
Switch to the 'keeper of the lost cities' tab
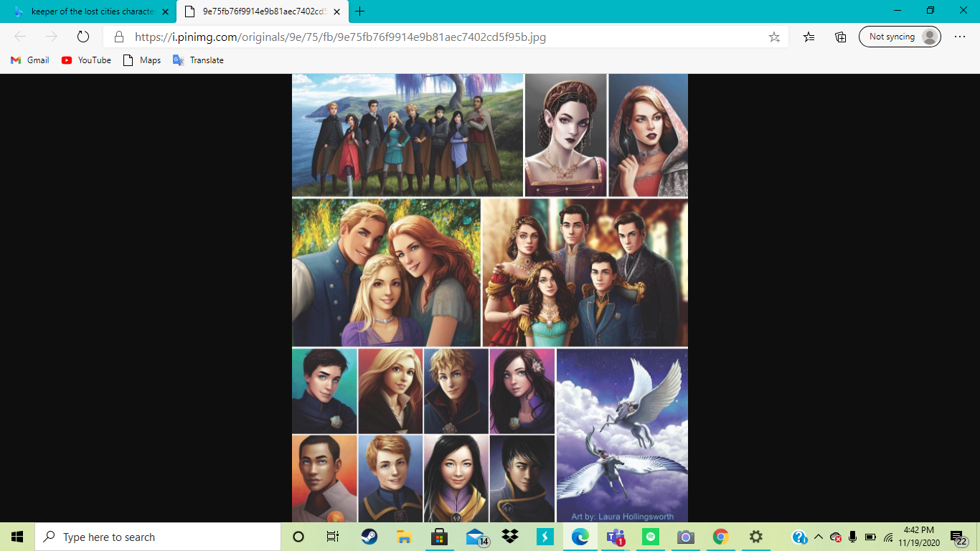[90, 11]
